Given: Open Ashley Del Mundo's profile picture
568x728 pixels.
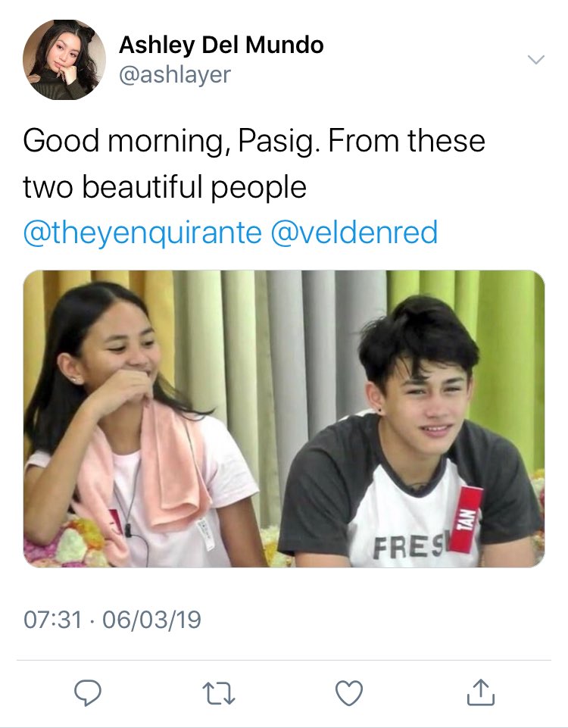Looking at the screenshot, I should pos(64,60).
